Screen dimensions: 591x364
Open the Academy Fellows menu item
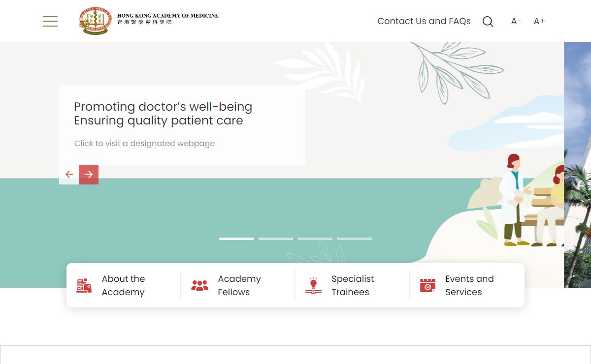click(x=239, y=285)
